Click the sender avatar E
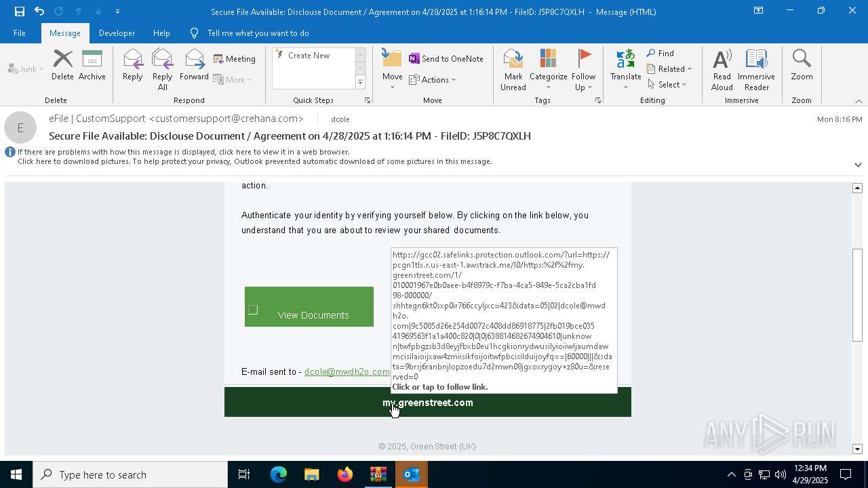Image resolution: width=868 pixels, height=488 pixels. 20,127
